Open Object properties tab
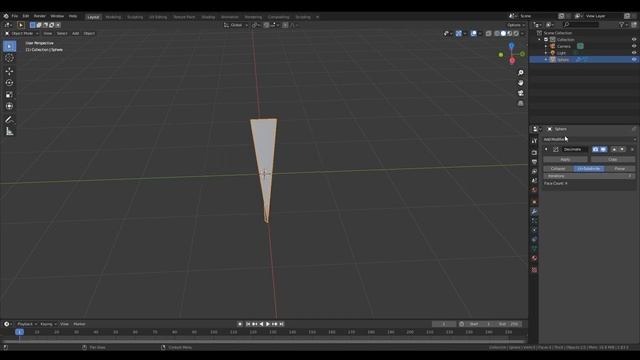The width and height of the screenshot is (640, 360). [x=534, y=202]
